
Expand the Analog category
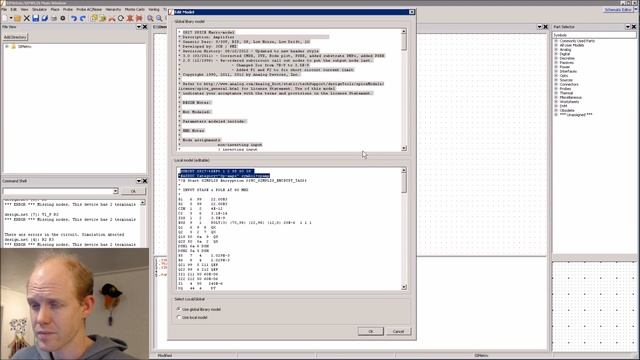pyautogui.click(x=556, y=50)
